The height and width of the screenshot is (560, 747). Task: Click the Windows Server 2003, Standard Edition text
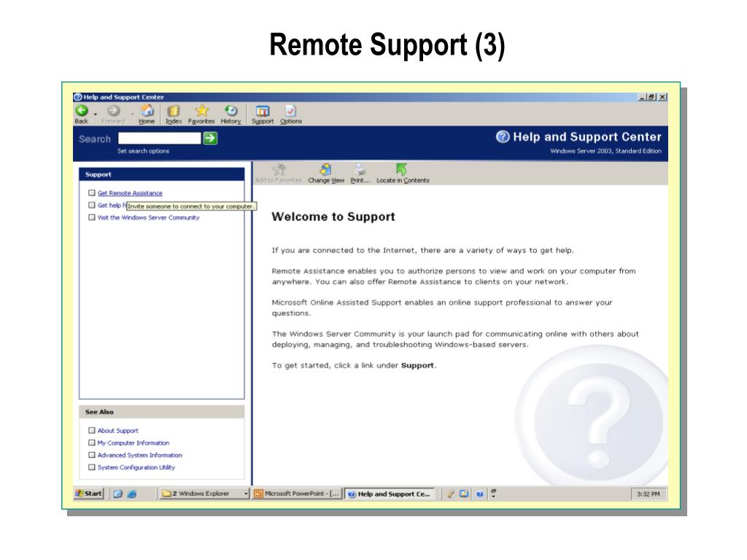(x=605, y=151)
